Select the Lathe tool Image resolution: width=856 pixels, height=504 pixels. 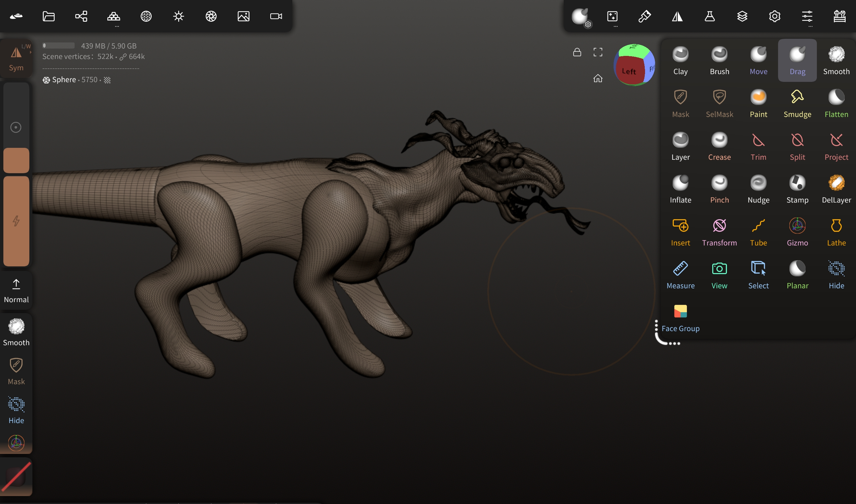pos(836,232)
